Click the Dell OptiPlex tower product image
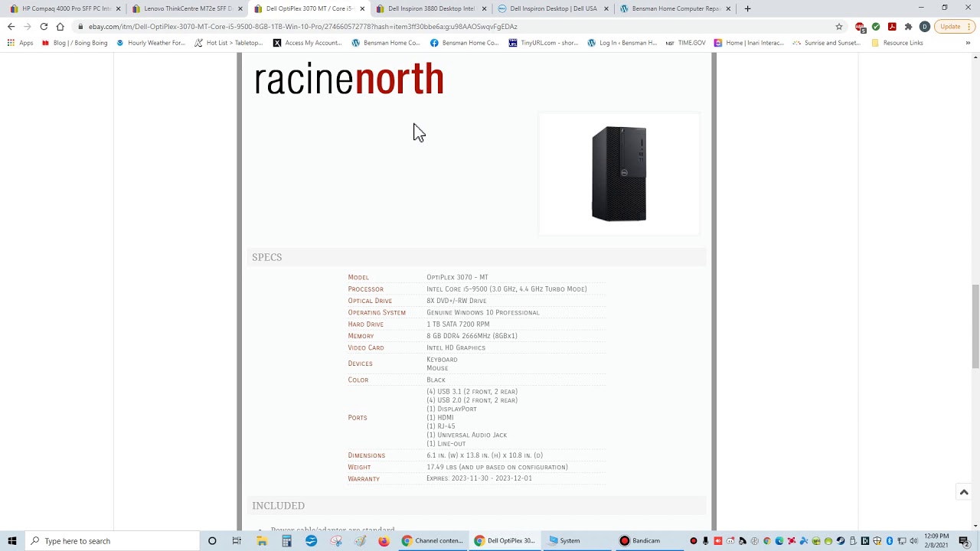Viewport: 980px width, 551px height. pos(619,174)
